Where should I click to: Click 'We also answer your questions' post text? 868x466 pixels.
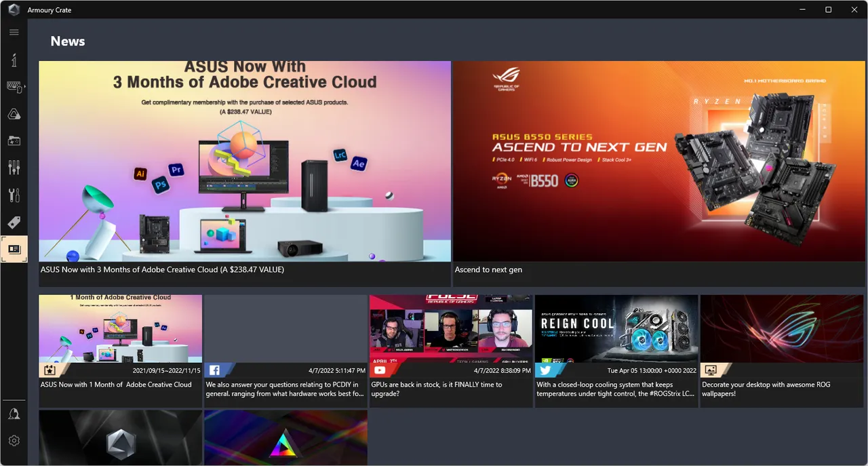pos(285,389)
